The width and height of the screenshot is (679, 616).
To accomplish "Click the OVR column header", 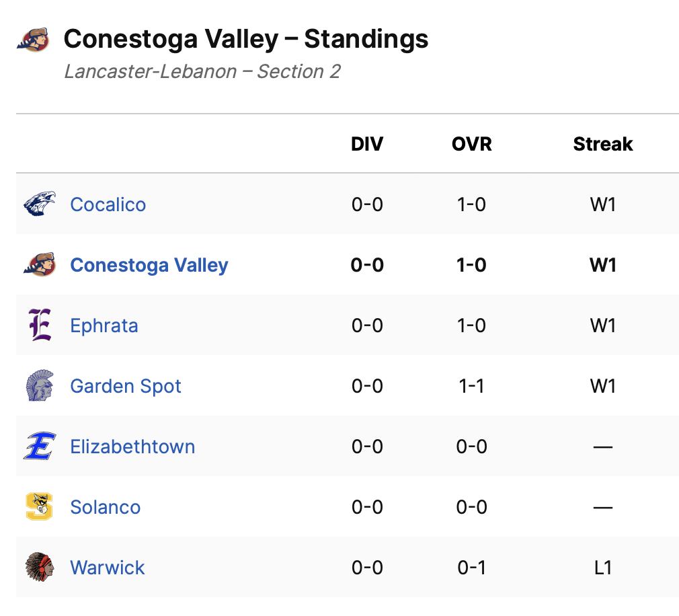I will 471,144.
